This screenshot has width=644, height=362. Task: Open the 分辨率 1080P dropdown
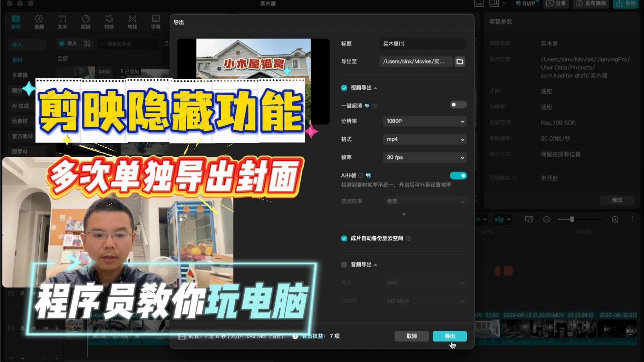pos(425,121)
